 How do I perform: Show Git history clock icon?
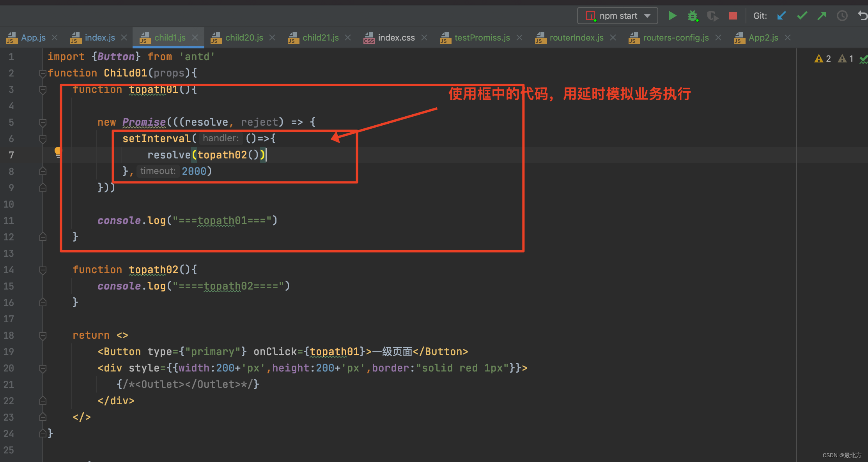(x=842, y=16)
